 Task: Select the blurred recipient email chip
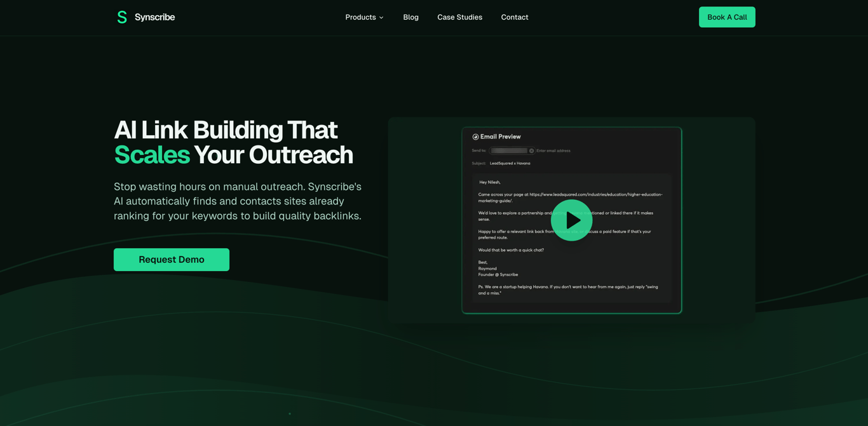point(509,150)
